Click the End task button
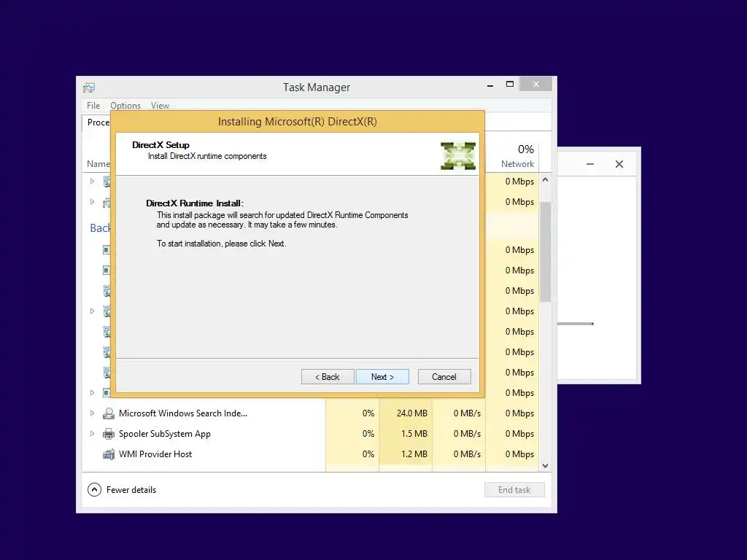 (x=514, y=489)
